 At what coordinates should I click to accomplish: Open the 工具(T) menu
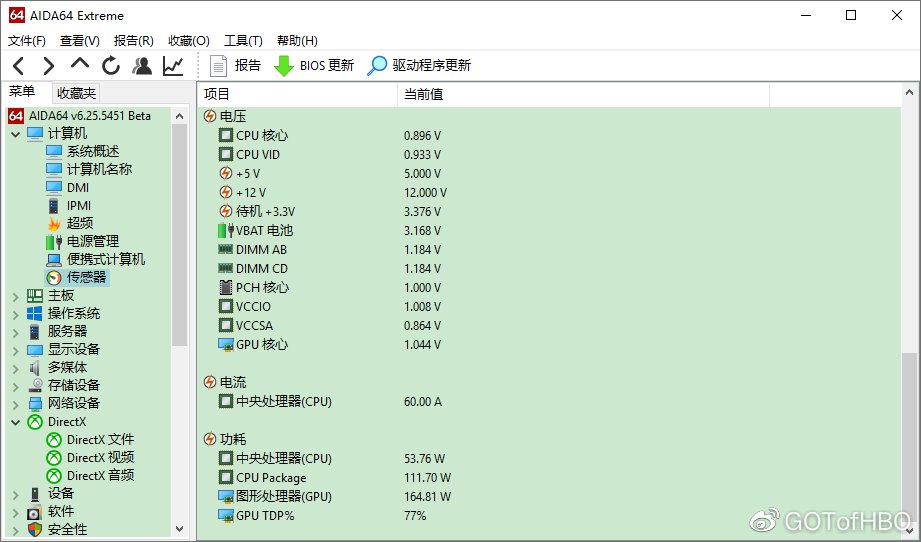243,41
